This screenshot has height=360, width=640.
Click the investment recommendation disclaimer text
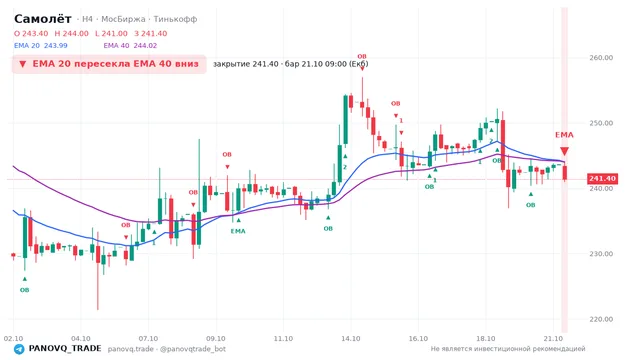508,349
